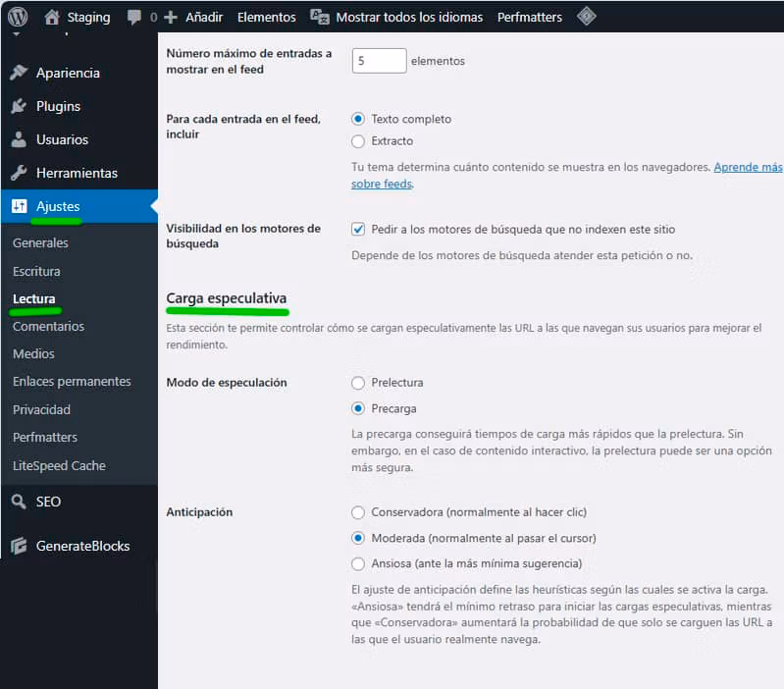Image resolution: width=784 pixels, height=689 pixels.
Task: Open Perfmatters in the admin bar
Action: [x=530, y=17]
